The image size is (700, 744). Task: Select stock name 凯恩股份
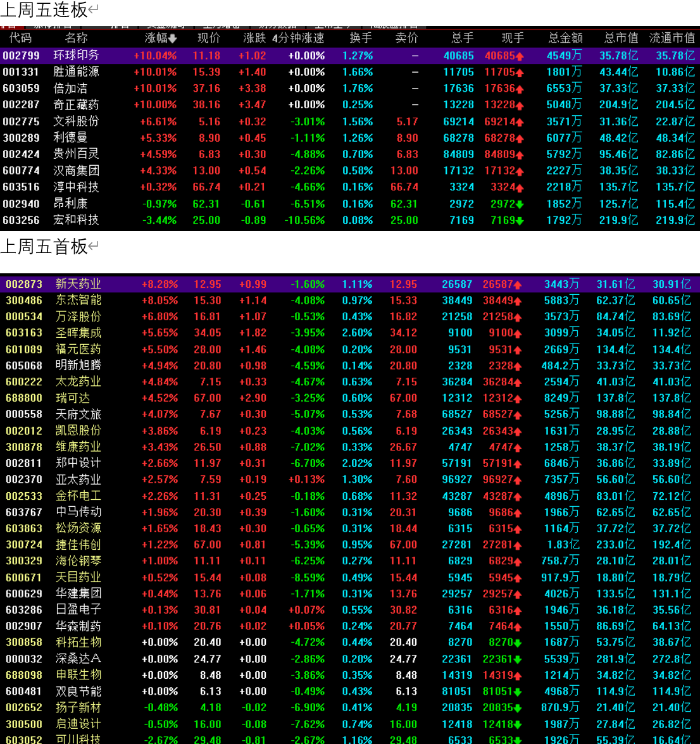78,431
